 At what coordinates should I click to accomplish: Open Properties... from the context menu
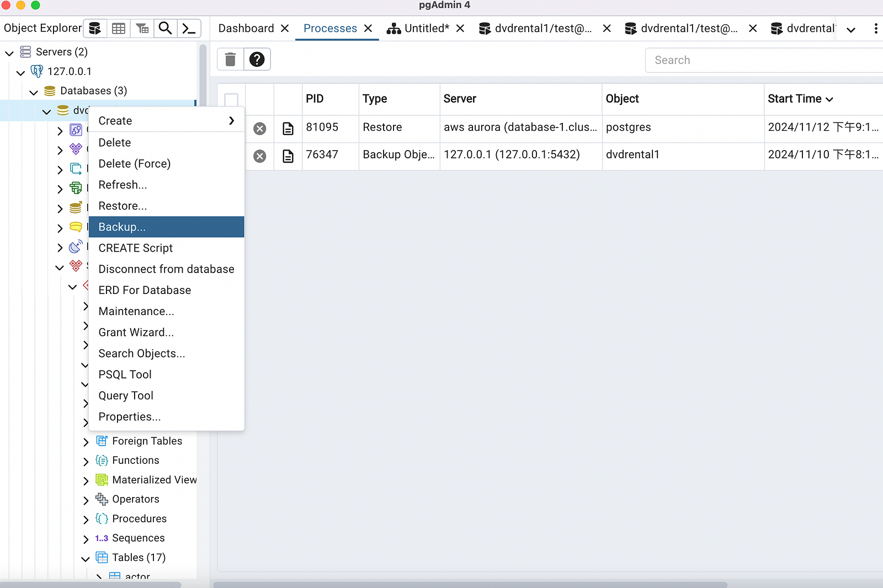(166, 416)
